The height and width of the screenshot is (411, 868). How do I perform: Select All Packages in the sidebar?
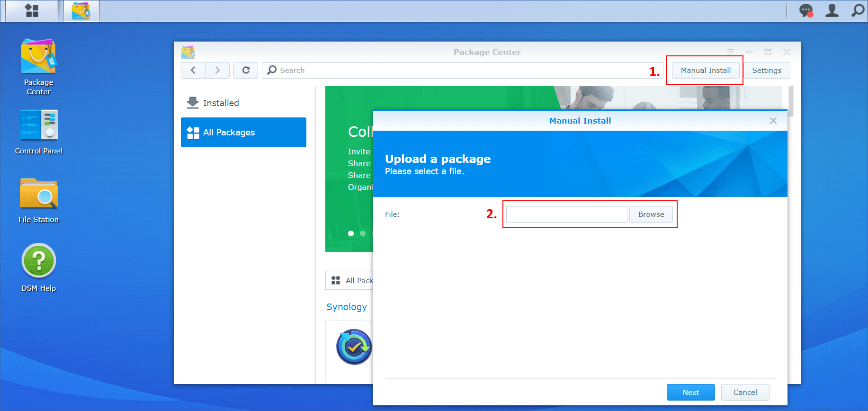point(243,133)
